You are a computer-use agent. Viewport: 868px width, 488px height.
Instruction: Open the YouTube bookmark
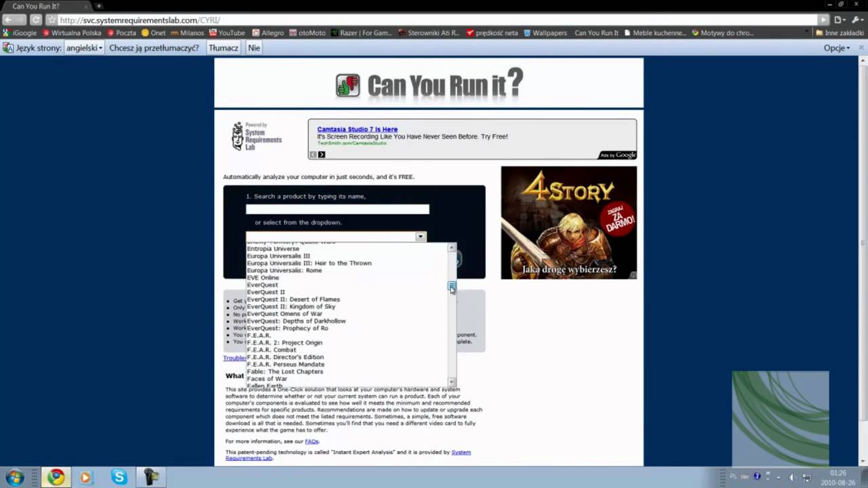227,33
